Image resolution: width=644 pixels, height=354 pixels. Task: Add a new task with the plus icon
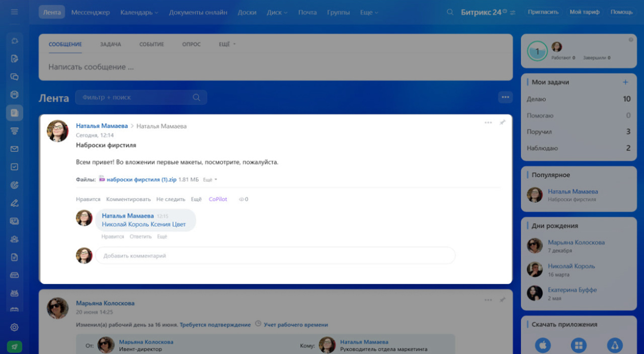tap(625, 82)
